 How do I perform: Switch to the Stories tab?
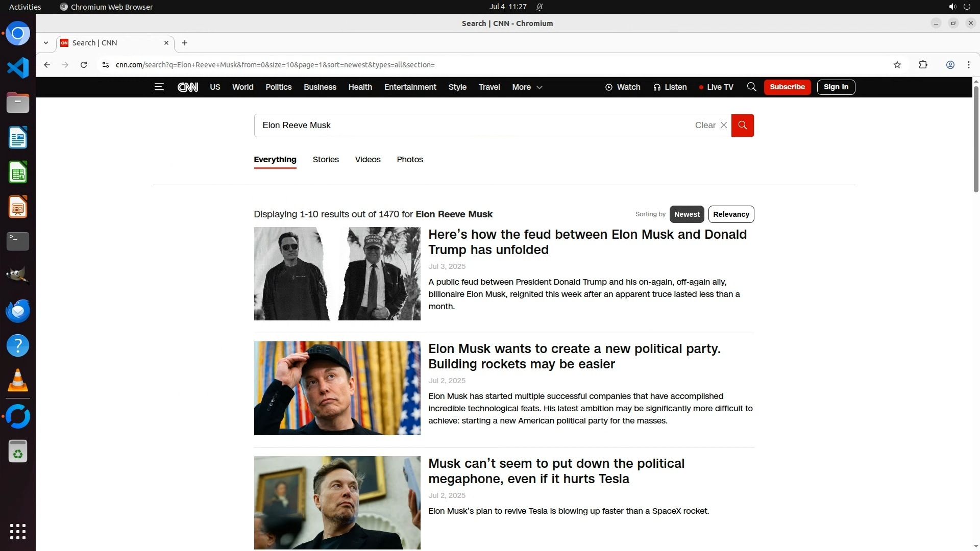pyautogui.click(x=326, y=160)
